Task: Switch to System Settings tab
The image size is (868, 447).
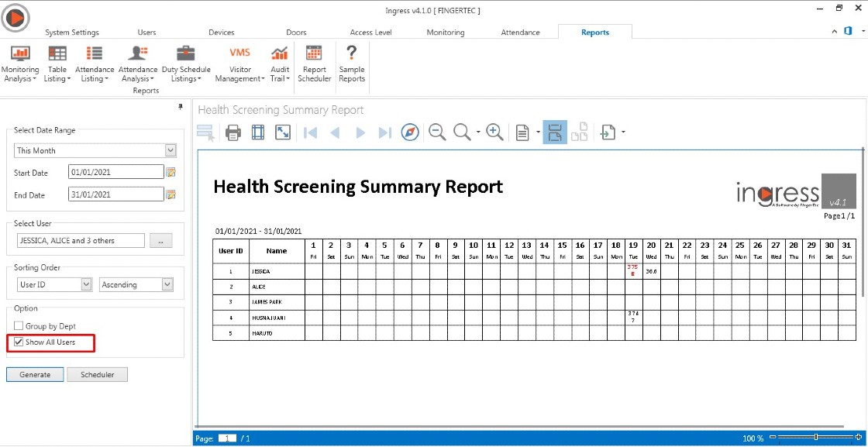Action: click(72, 32)
